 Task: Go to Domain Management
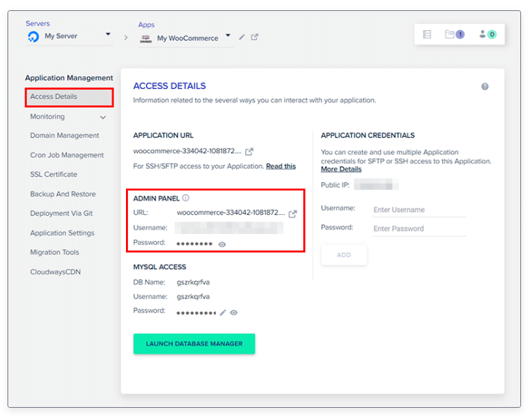[64, 135]
